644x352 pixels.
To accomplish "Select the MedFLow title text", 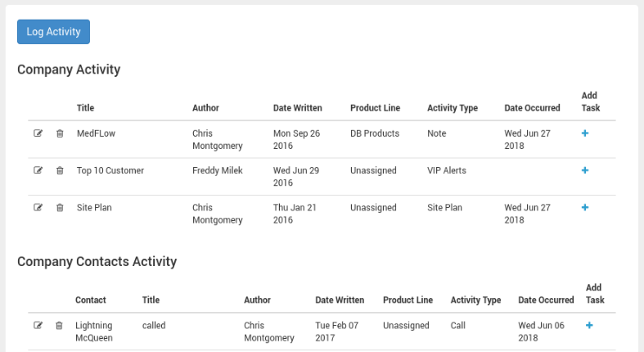I will [x=96, y=133].
